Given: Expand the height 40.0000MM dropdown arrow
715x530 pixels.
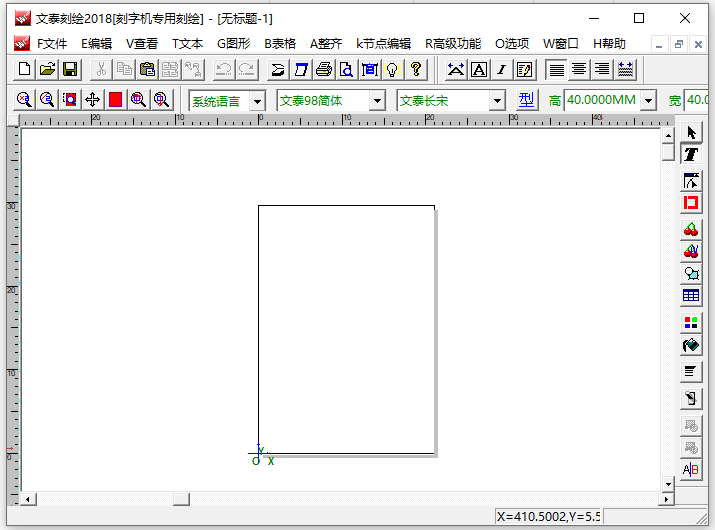Looking at the screenshot, I should click(x=648, y=101).
